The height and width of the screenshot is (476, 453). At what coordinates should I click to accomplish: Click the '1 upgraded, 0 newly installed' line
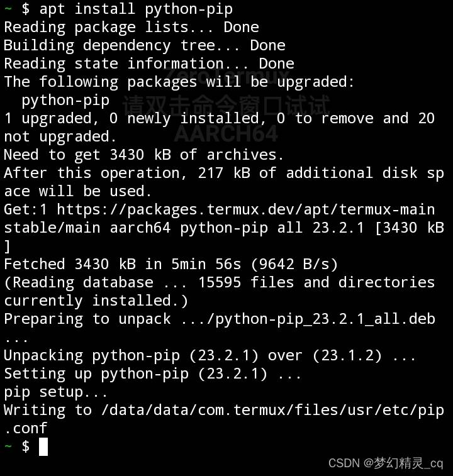pyautogui.click(x=219, y=118)
